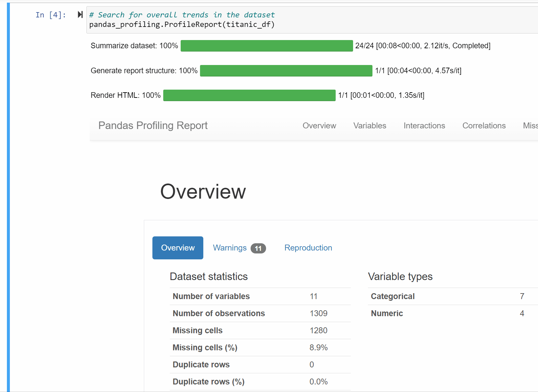Click the run-cell icon beside In [4]
This screenshot has width=538, height=392.
tap(79, 14)
